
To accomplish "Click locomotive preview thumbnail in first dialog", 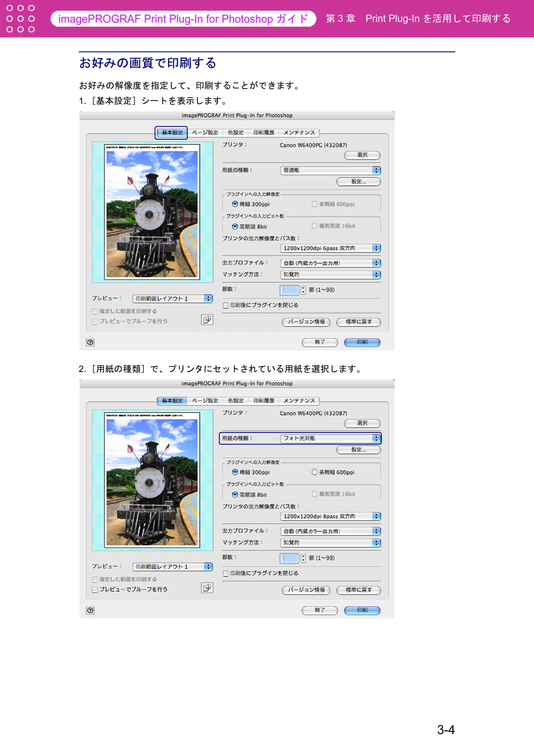I will click(152, 212).
